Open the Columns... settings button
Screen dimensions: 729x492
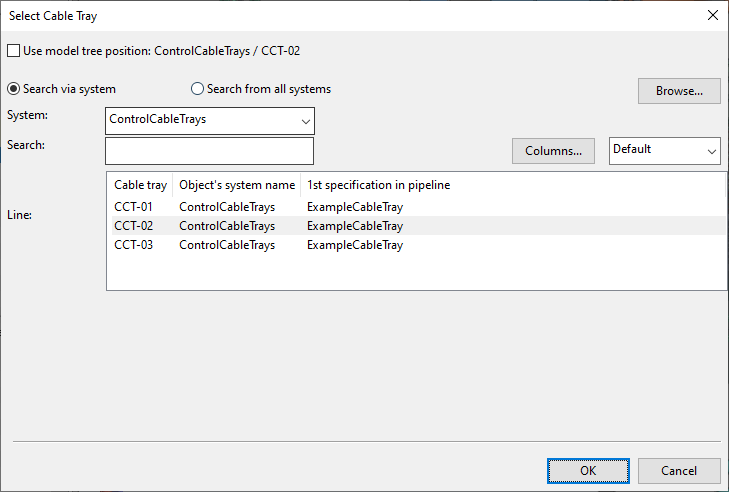pyautogui.click(x=553, y=151)
